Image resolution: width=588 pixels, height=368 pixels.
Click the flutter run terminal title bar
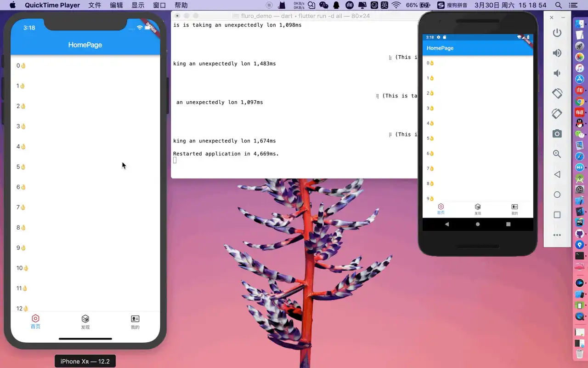tap(294, 16)
